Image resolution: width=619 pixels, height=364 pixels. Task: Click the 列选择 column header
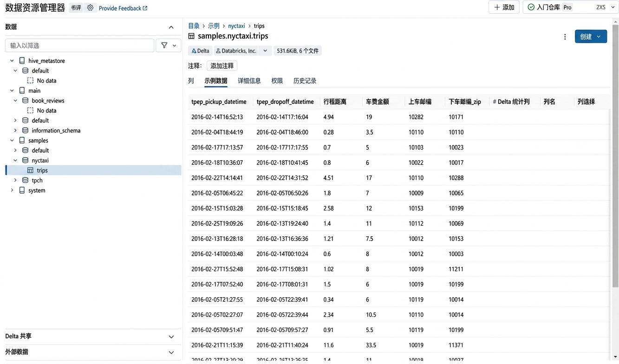[x=586, y=102]
